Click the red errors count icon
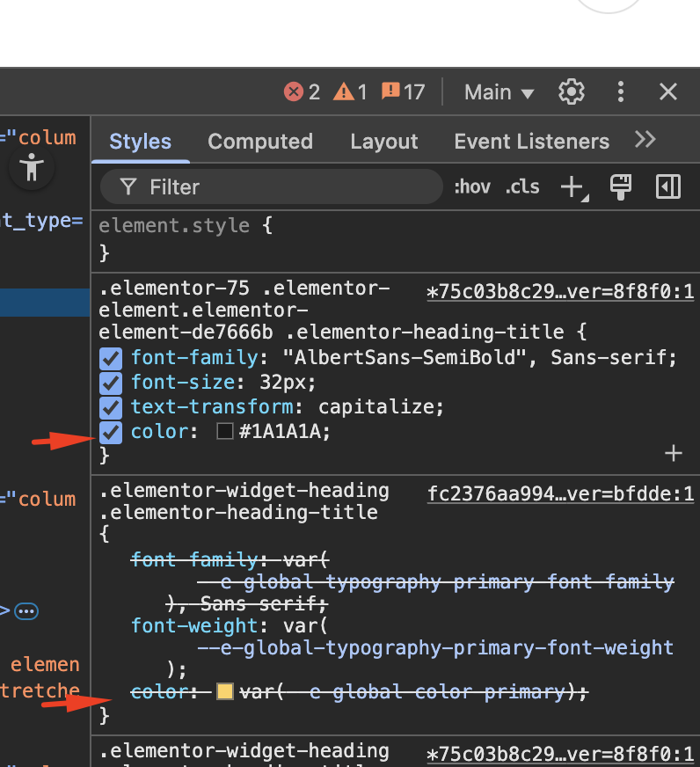Viewport: 700px width, 767px height. pos(294,91)
